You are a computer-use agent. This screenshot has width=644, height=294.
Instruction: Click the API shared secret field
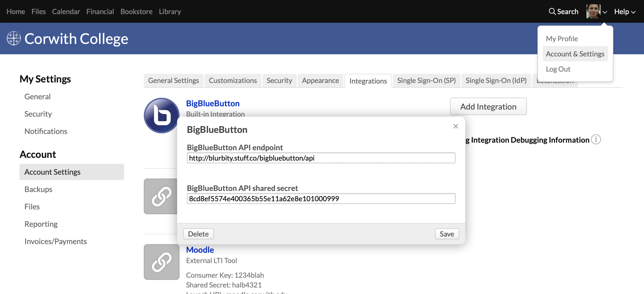pyautogui.click(x=321, y=199)
